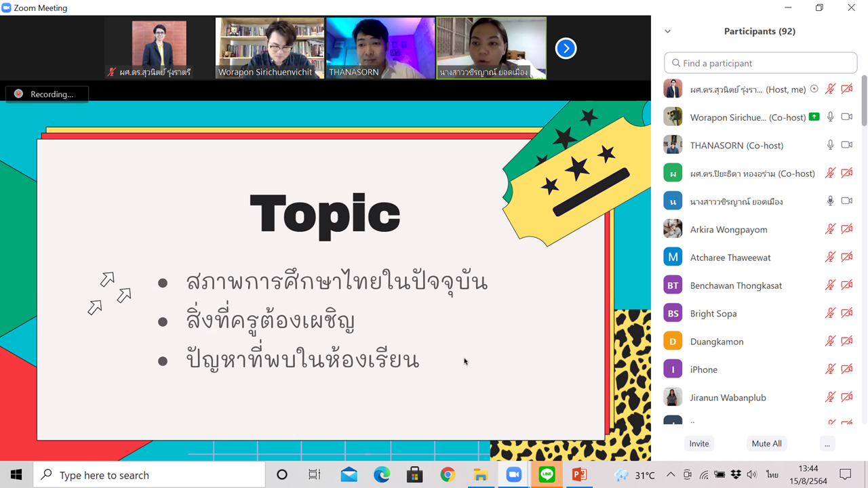Toggle Worapon's camera icon in participants list

[x=846, y=117]
